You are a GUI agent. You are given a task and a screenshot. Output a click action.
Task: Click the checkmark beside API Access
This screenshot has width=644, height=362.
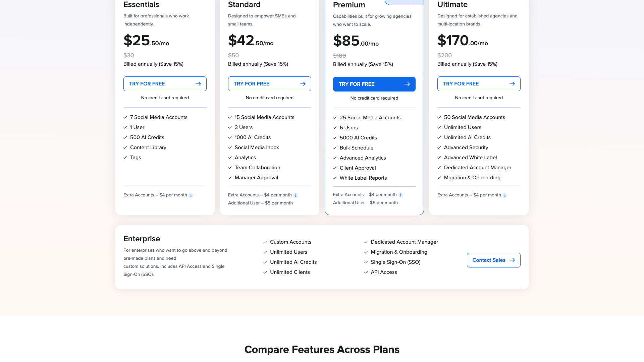(x=366, y=272)
